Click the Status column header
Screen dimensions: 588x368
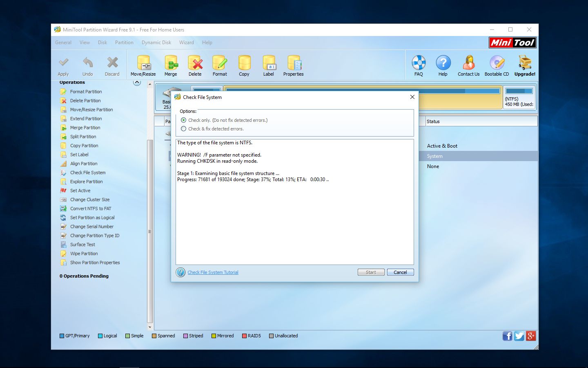click(481, 121)
